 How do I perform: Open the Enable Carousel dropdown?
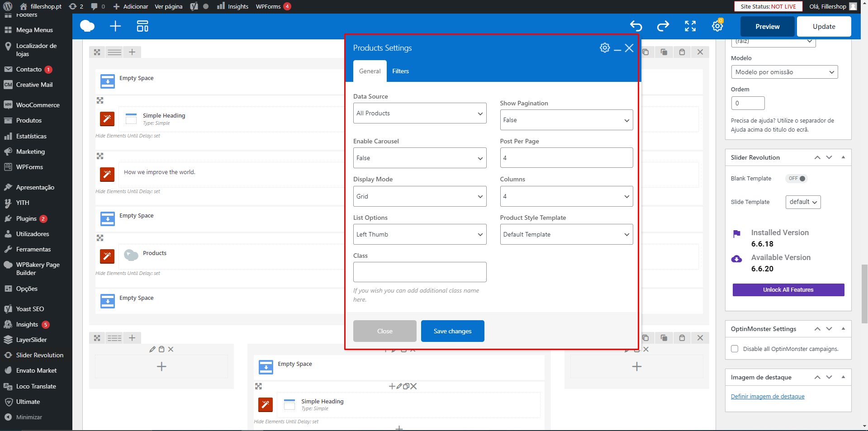[420, 158]
